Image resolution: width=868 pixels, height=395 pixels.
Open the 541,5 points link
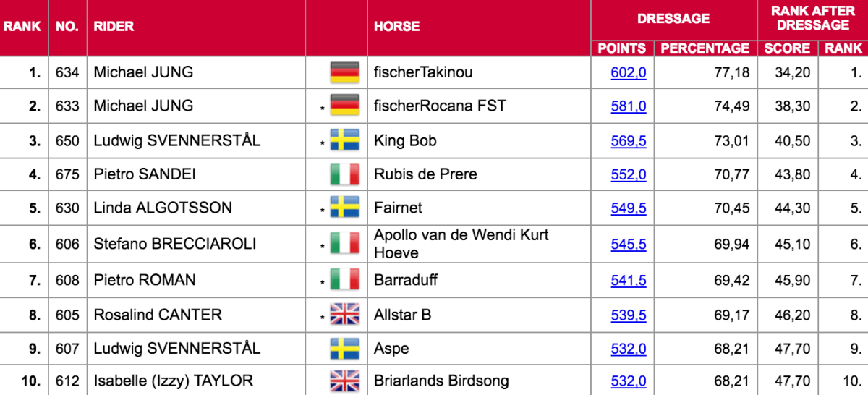coord(629,281)
